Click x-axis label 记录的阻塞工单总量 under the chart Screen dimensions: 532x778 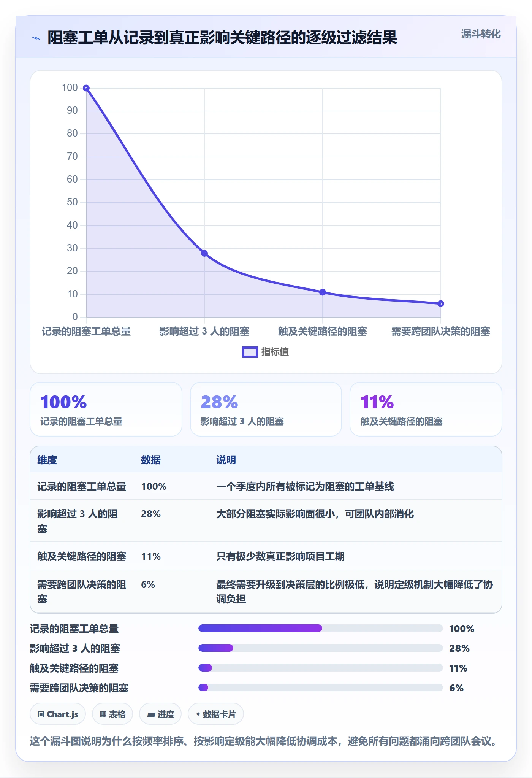[86, 331]
